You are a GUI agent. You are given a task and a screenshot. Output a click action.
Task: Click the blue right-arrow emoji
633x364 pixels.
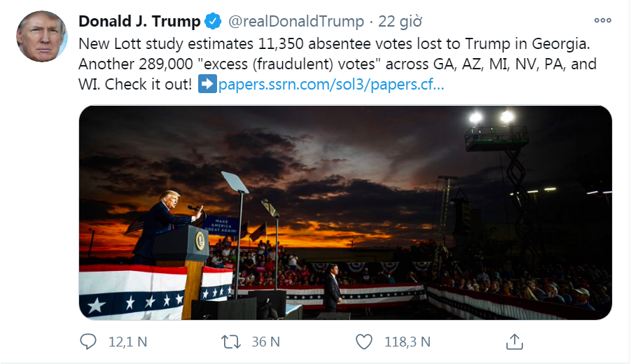207,85
